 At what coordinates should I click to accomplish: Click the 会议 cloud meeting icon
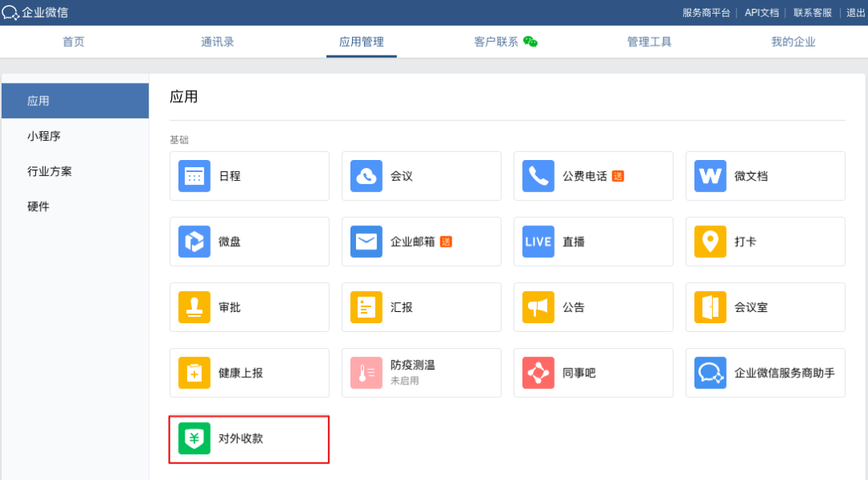click(x=366, y=176)
